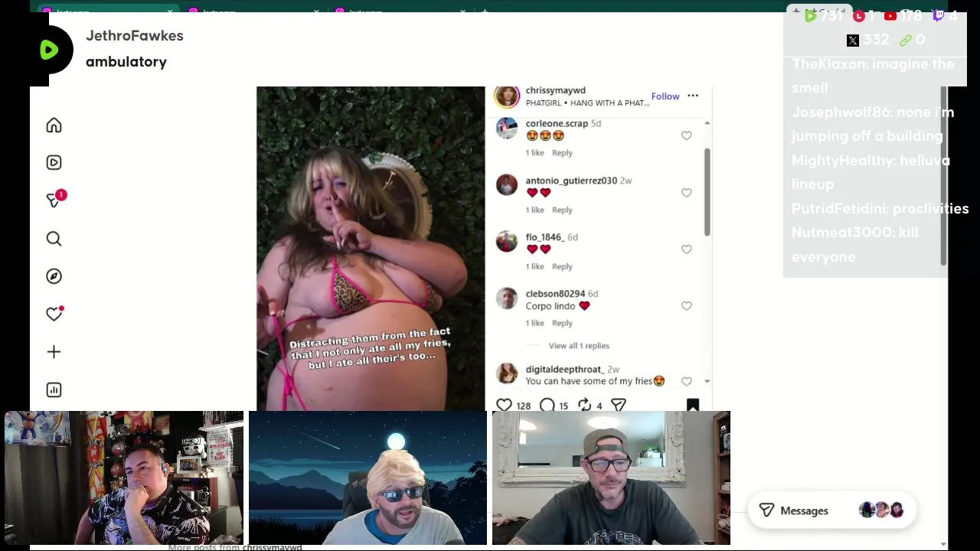Click the Messages contact avatars
The height and width of the screenshot is (551, 980).
[x=882, y=510]
